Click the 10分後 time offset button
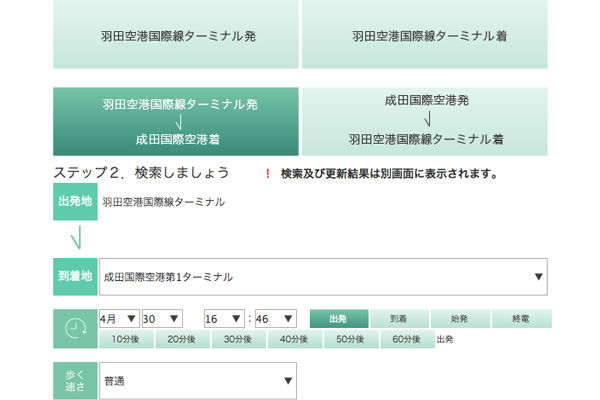600x400 pixels. (126, 339)
